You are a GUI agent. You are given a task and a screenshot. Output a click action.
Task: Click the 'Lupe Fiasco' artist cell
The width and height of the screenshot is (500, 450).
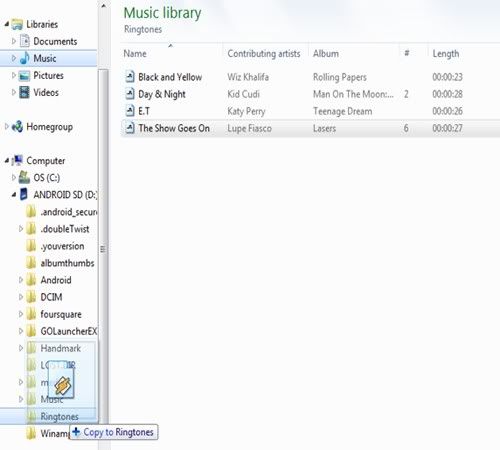tap(249, 128)
